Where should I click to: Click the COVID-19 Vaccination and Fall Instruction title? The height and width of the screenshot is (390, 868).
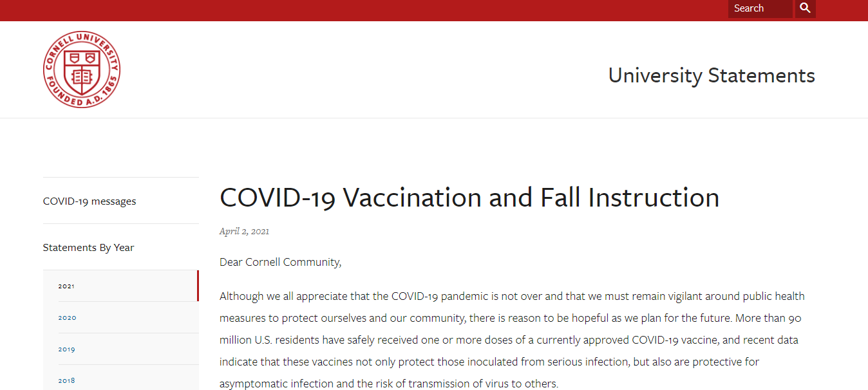[469, 197]
